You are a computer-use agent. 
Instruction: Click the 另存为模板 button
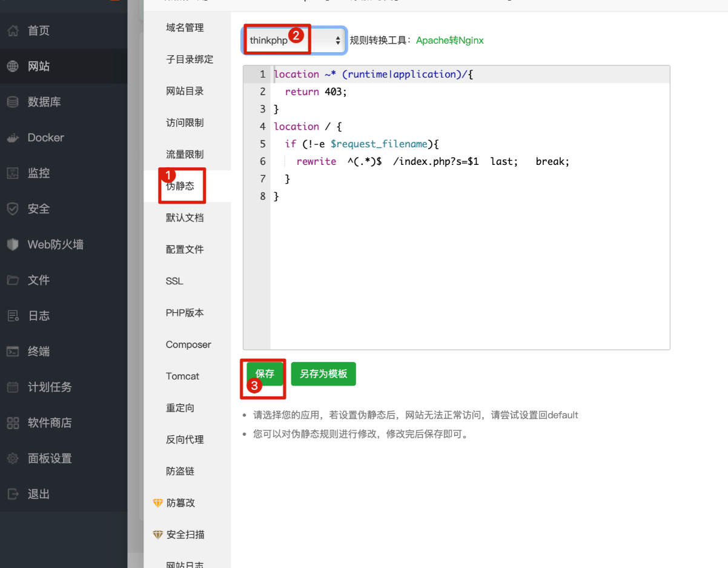323,374
